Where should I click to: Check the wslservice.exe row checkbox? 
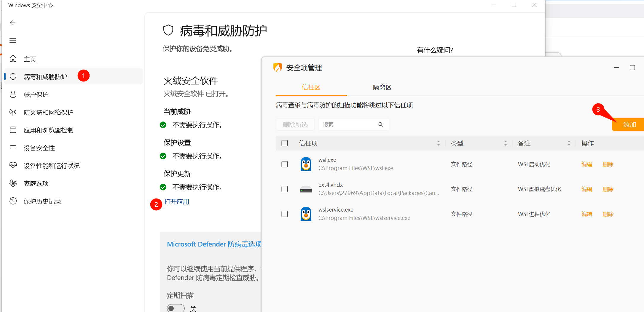point(285,214)
